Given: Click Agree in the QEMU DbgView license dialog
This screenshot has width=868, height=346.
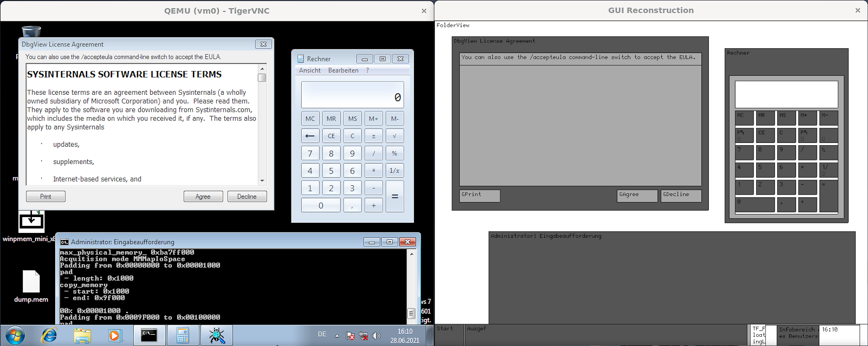Looking at the screenshot, I should tap(203, 196).
